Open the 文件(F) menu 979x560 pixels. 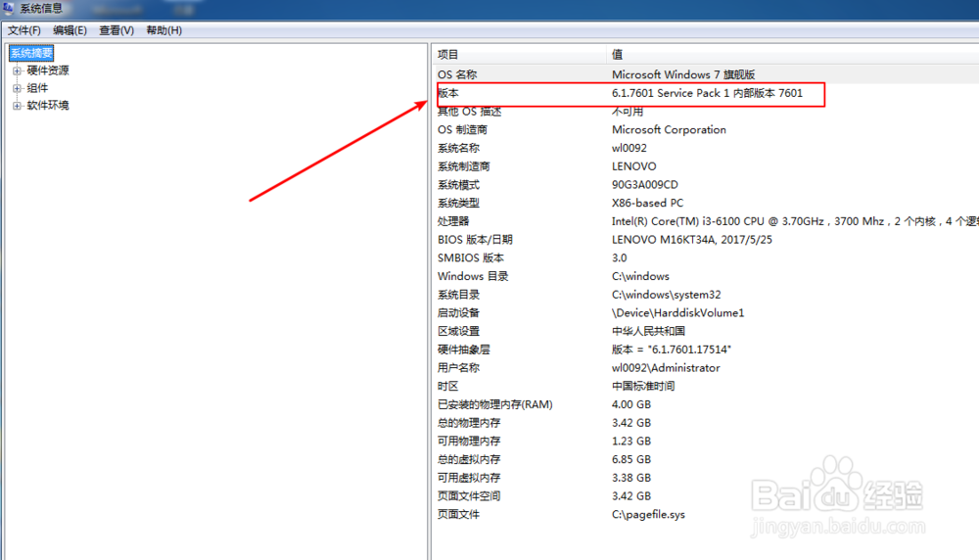pos(24,30)
